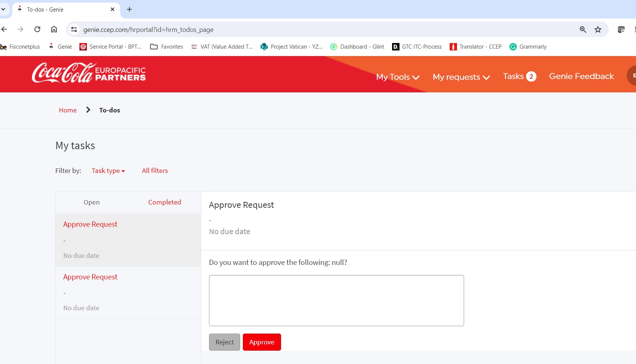Bookmark this page with the star icon
This screenshot has width=636, height=364.
click(598, 29)
